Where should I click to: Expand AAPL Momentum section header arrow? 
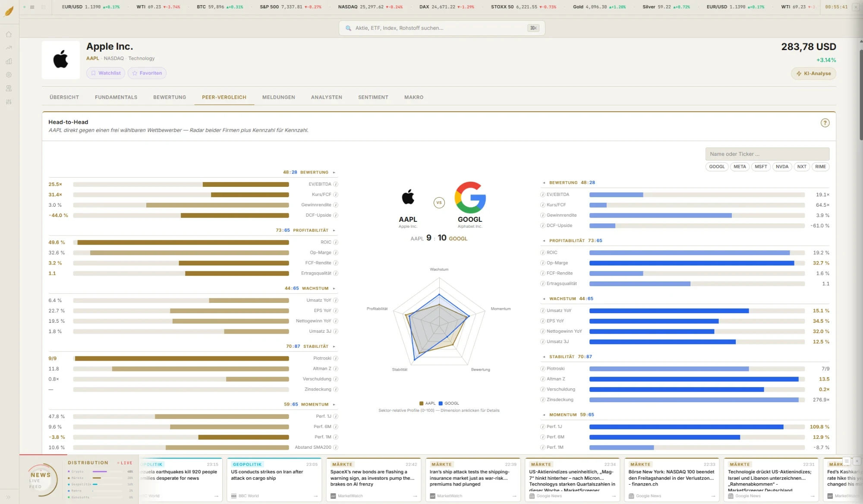tap(334, 405)
